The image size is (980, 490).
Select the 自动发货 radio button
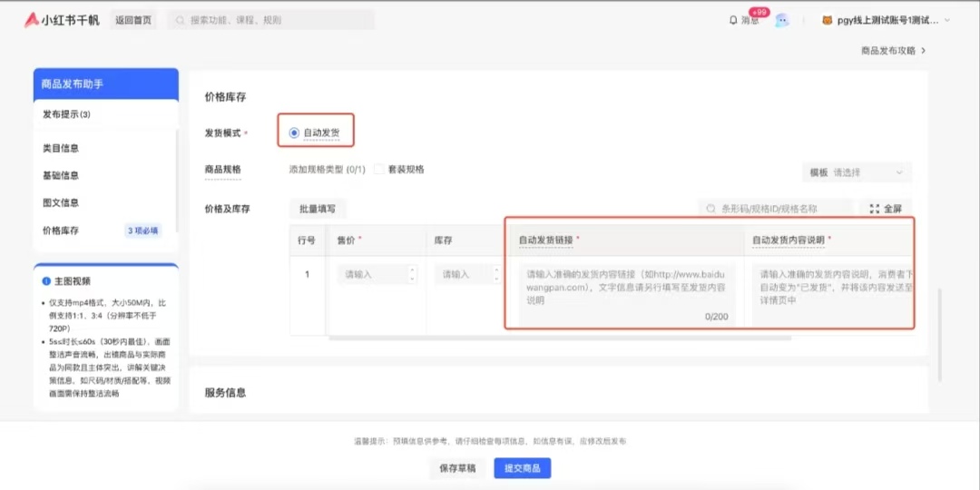point(294,132)
